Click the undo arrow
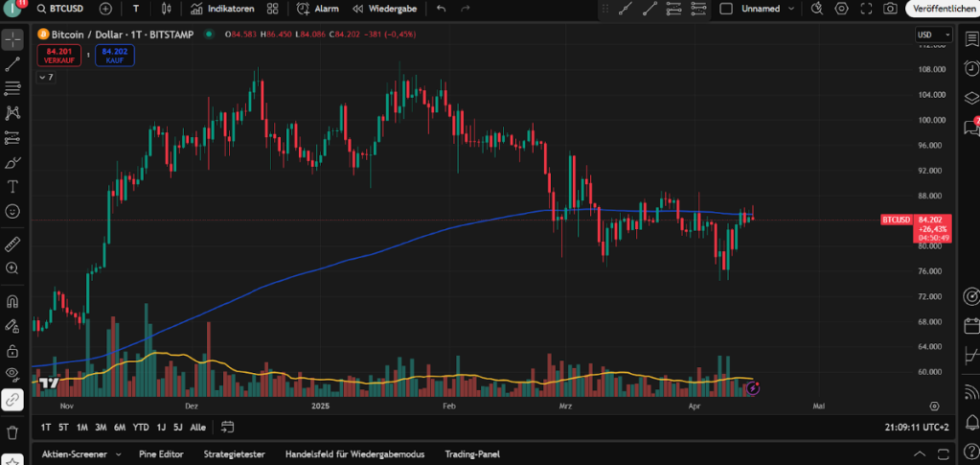Viewport: 980px width, 465px height. (x=442, y=9)
